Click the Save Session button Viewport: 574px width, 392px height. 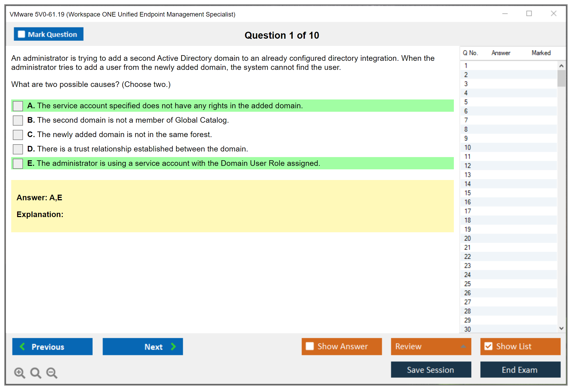pyautogui.click(x=431, y=370)
